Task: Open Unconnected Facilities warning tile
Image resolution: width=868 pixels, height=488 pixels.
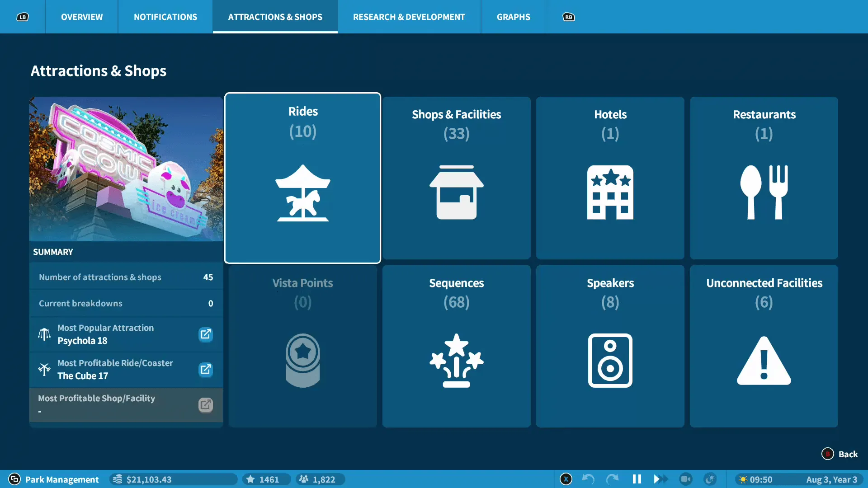Action: pos(764,346)
